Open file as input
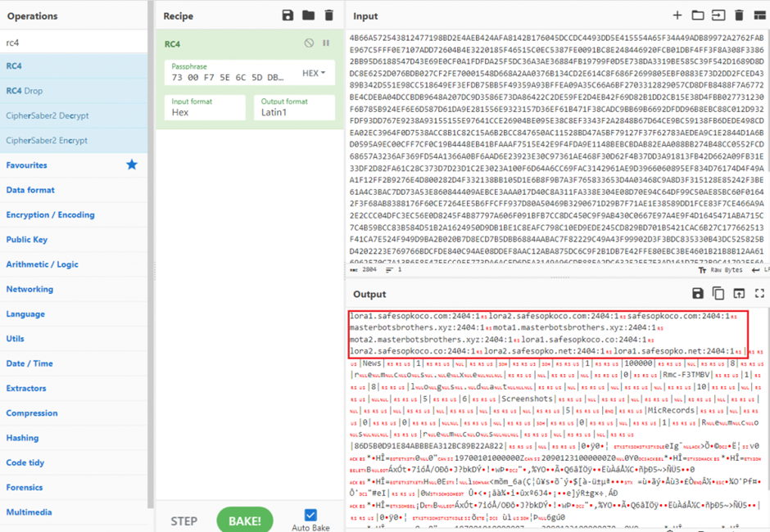The image size is (770, 532). pyautogui.click(x=718, y=16)
